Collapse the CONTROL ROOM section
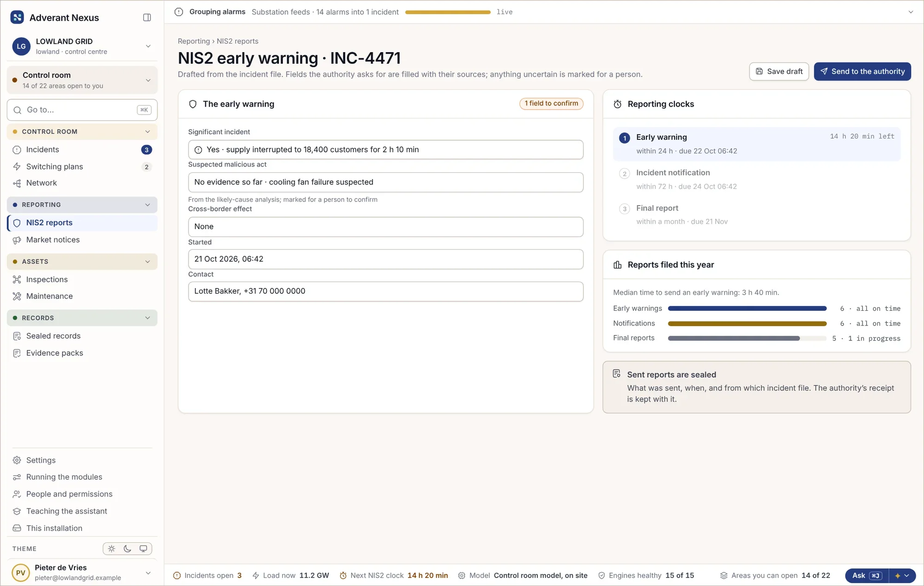924x586 pixels. click(x=82, y=132)
